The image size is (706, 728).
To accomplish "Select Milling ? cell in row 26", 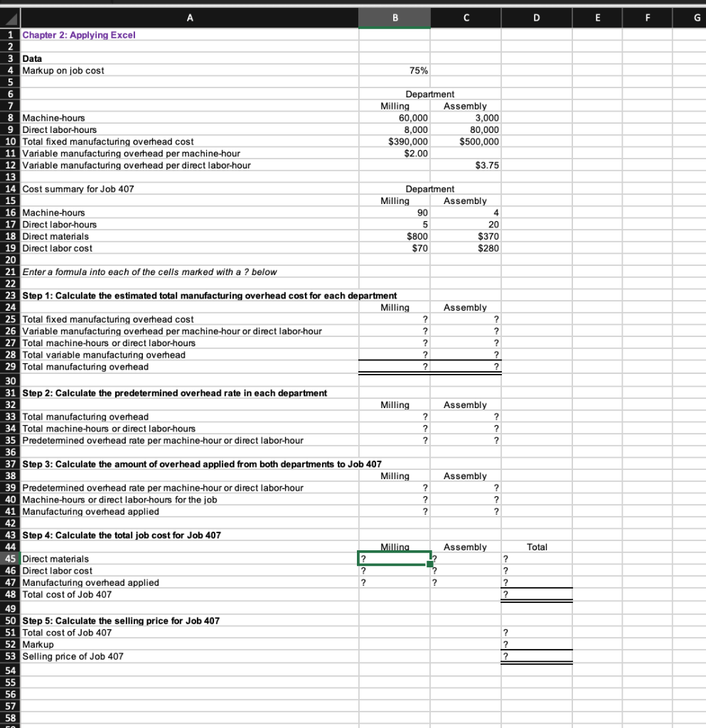I will [x=395, y=331].
